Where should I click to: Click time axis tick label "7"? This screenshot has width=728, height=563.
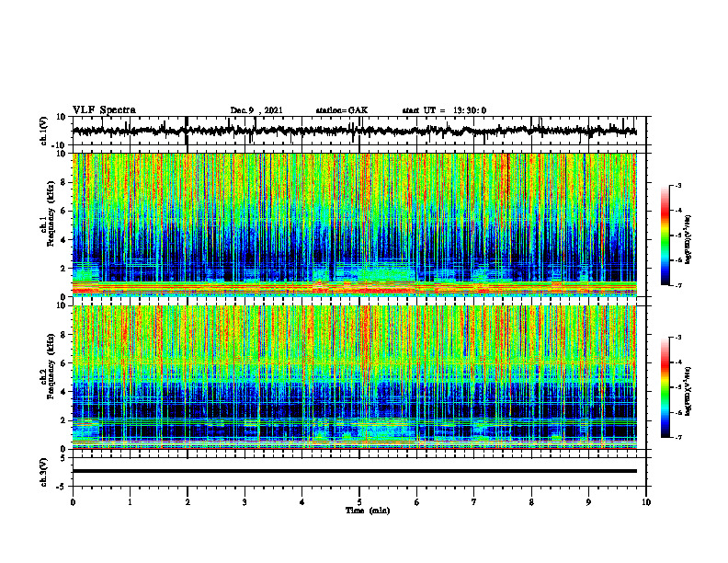[x=474, y=502]
